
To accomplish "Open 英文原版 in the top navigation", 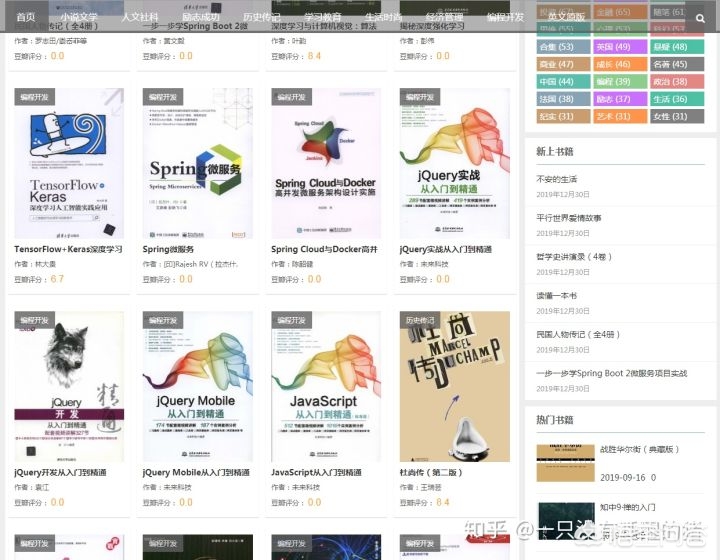I will (x=566, y=17).
